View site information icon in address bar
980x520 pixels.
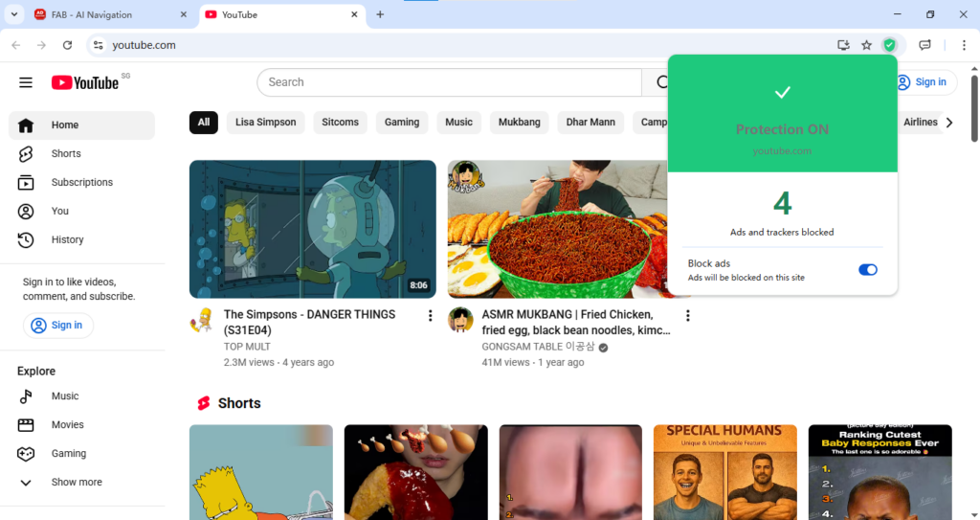pyautogui.click(x=99, y=45)
